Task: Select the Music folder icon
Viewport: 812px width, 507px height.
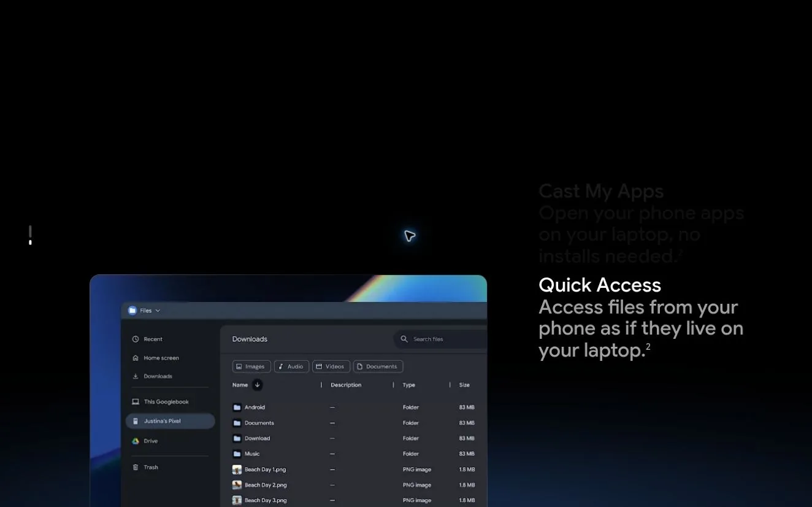Action: click(237, 454)
